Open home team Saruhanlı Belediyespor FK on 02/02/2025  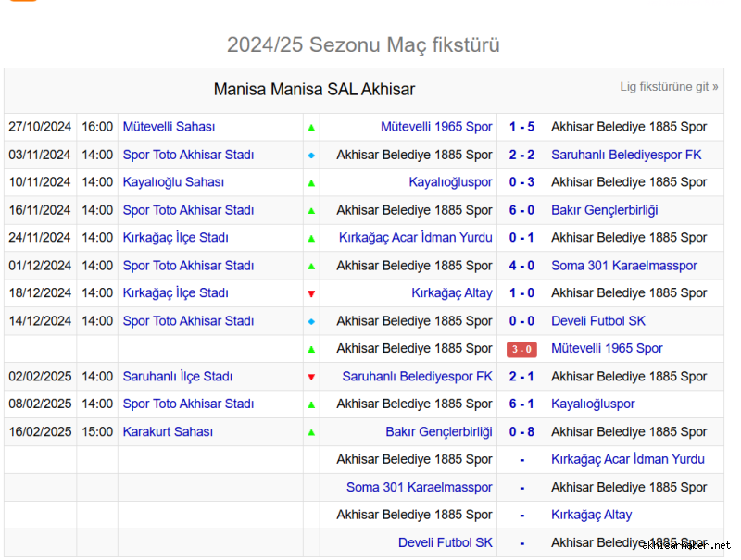pos(418,377)
